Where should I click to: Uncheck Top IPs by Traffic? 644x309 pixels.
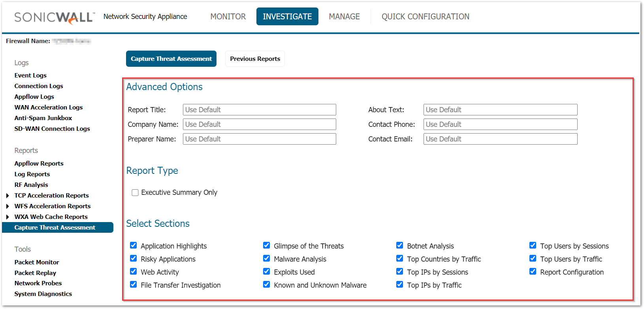(x=400, y=285)
